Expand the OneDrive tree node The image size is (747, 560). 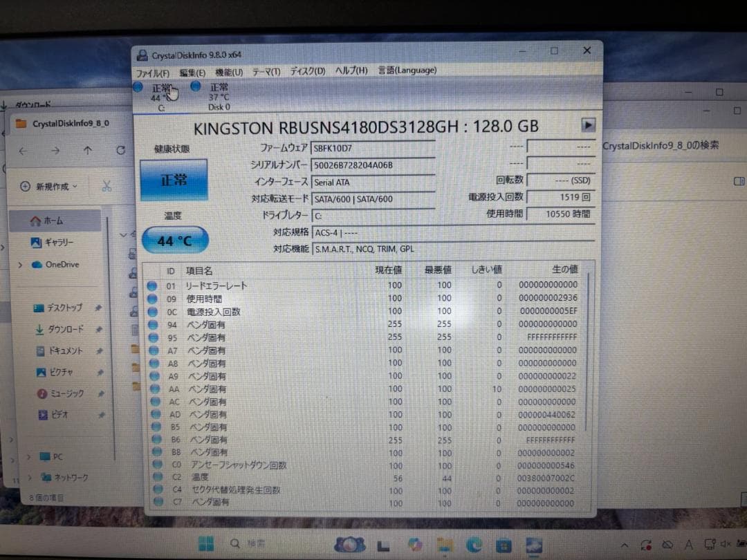[20, 265]
